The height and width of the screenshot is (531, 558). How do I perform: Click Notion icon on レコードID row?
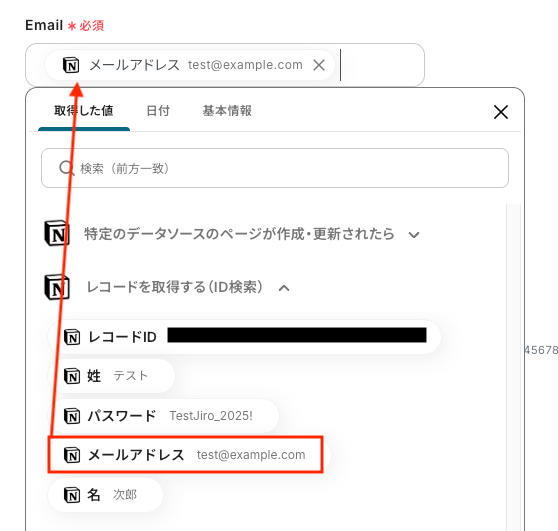click(72, 337)
